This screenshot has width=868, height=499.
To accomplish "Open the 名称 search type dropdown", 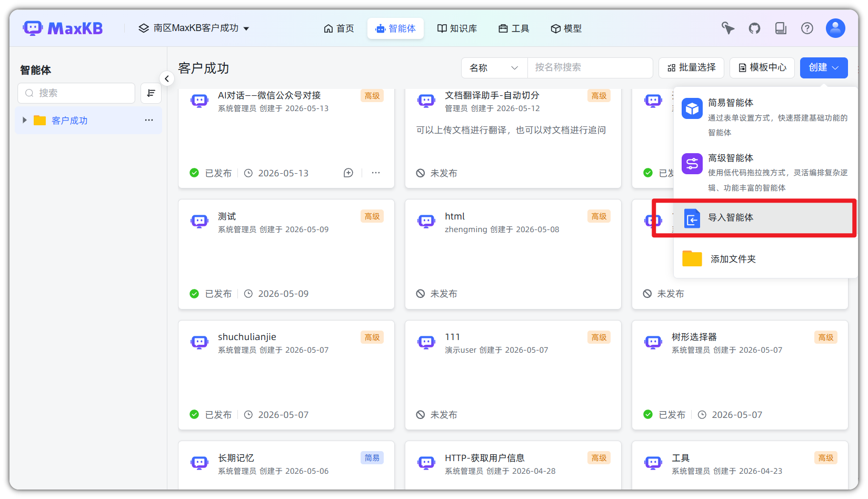I will point(494,68).
